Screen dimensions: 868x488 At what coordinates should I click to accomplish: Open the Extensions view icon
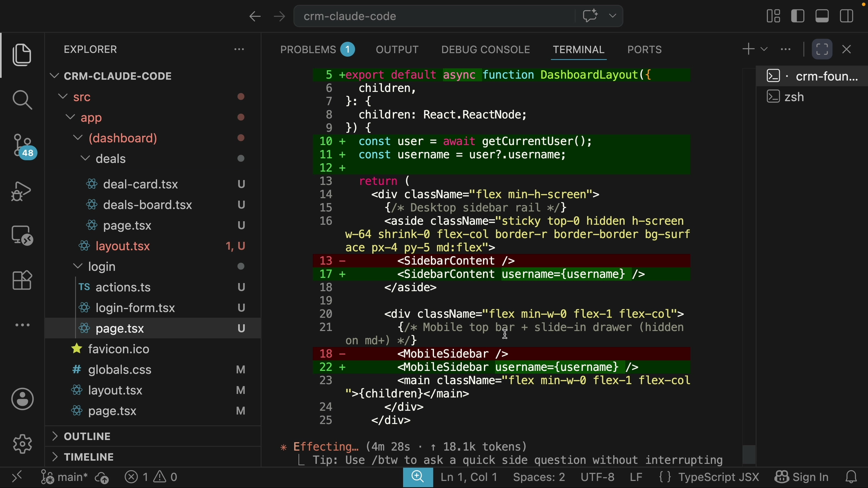(x=22, y=280)
